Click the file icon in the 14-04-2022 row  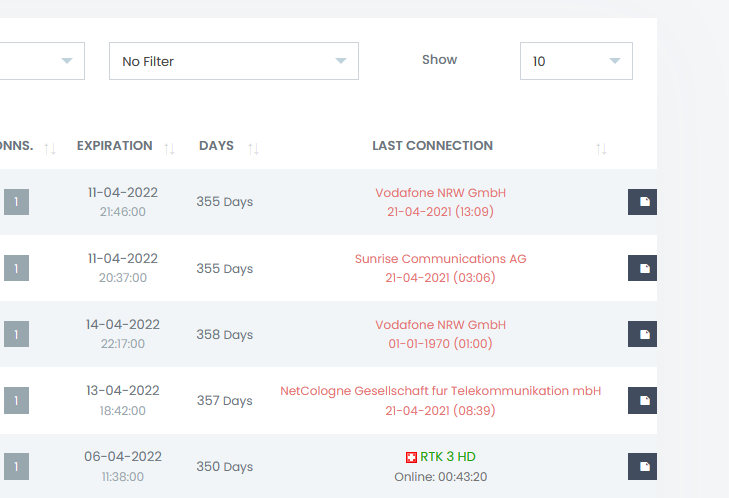pyautogui.click(x=643, y=334)
